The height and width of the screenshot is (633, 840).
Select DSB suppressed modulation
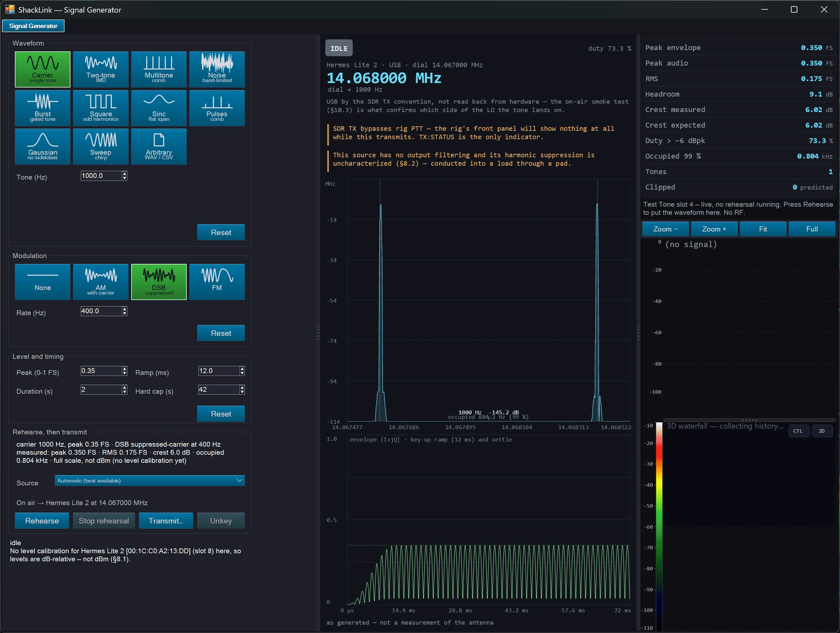159,282
